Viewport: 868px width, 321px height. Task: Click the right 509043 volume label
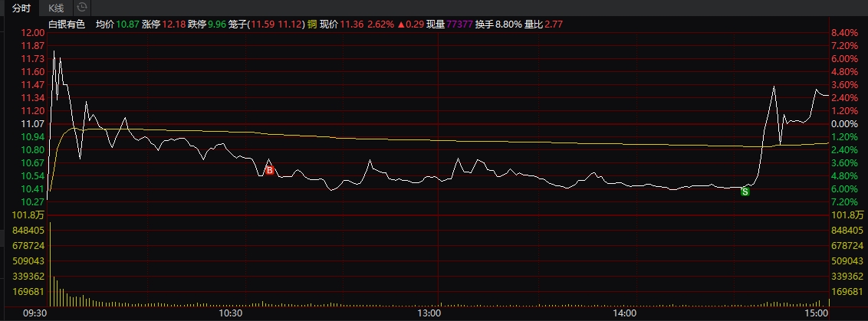click(x=847, y=260)
